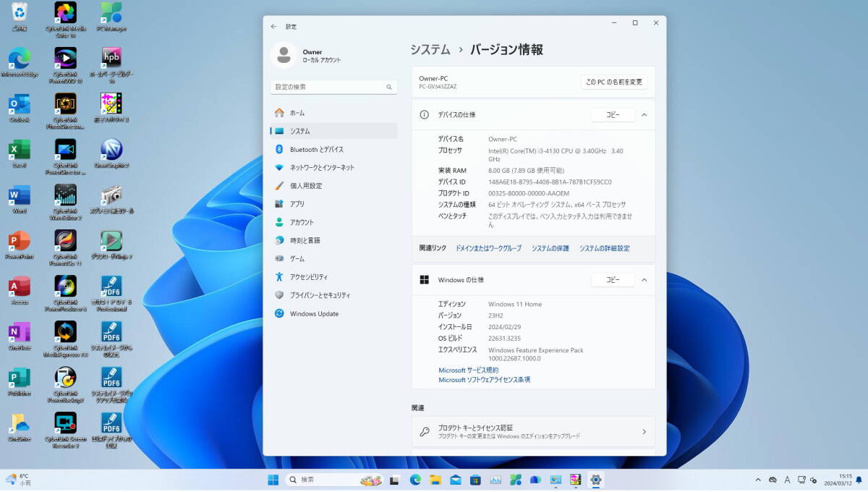Click この PC の名前を変更 button

(x=614, y=82)
